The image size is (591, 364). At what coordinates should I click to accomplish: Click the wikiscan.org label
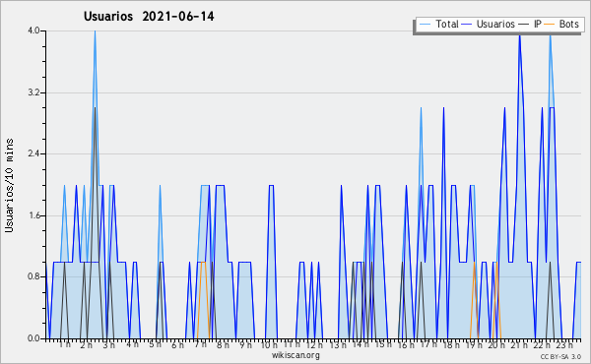click(295, 355)
